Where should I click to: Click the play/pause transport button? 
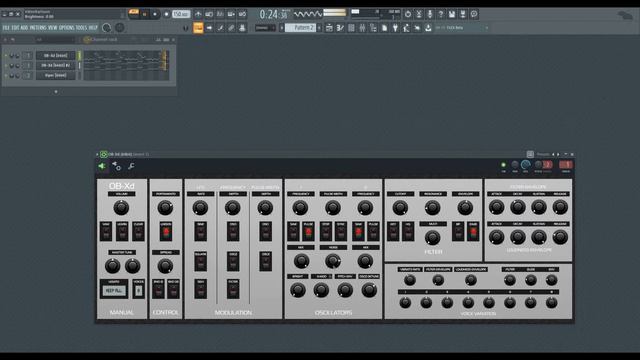click(144, 14)
